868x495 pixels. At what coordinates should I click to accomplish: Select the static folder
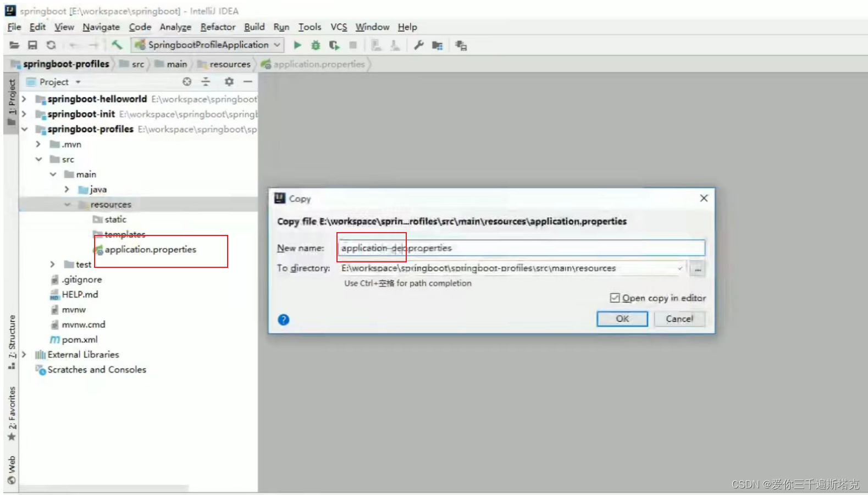pyautogui.click(x=109, y=219)
